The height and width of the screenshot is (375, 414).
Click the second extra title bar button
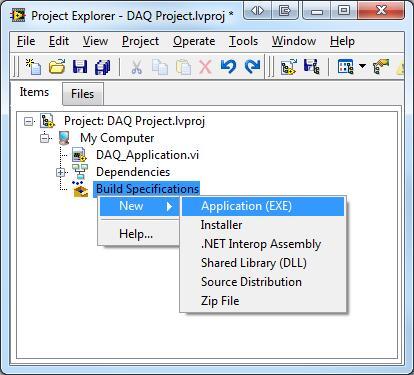coord(284,11)
